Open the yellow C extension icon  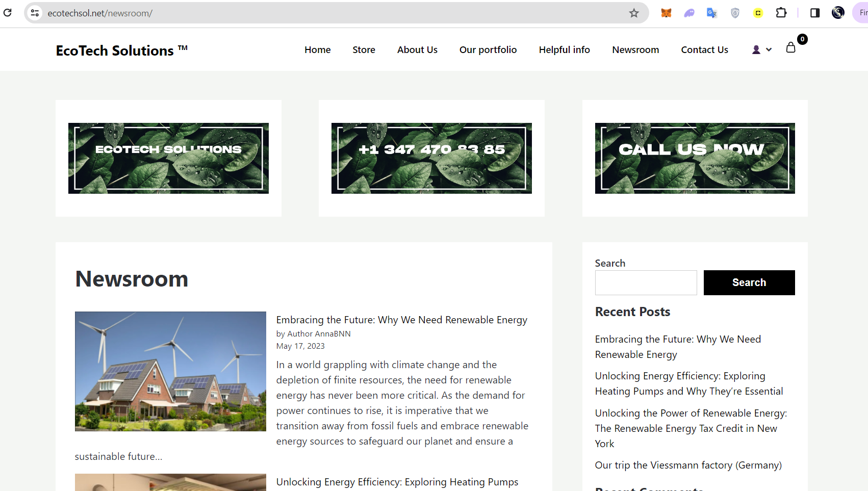point(758,13)
